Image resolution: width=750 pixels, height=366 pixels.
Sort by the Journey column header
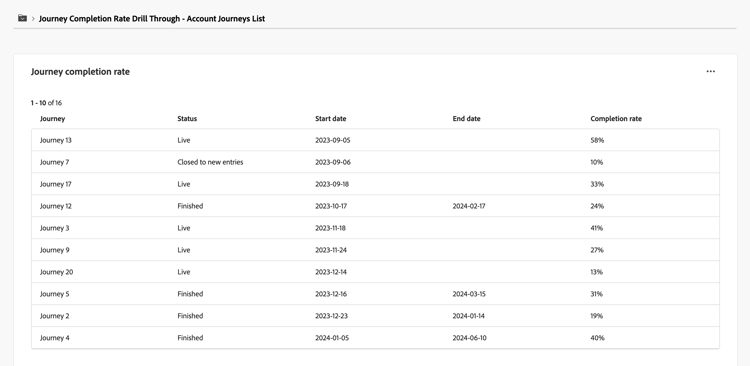(52, 119)
